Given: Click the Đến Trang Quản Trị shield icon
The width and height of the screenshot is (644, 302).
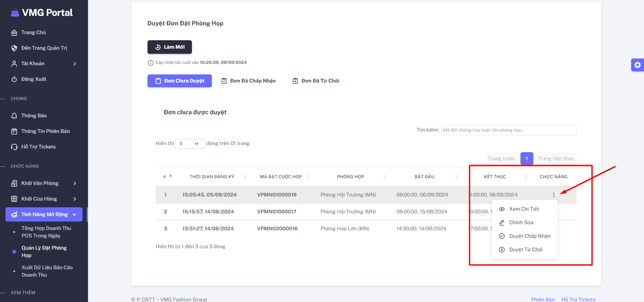Looking at the screenshot, I should pos(14,48).
